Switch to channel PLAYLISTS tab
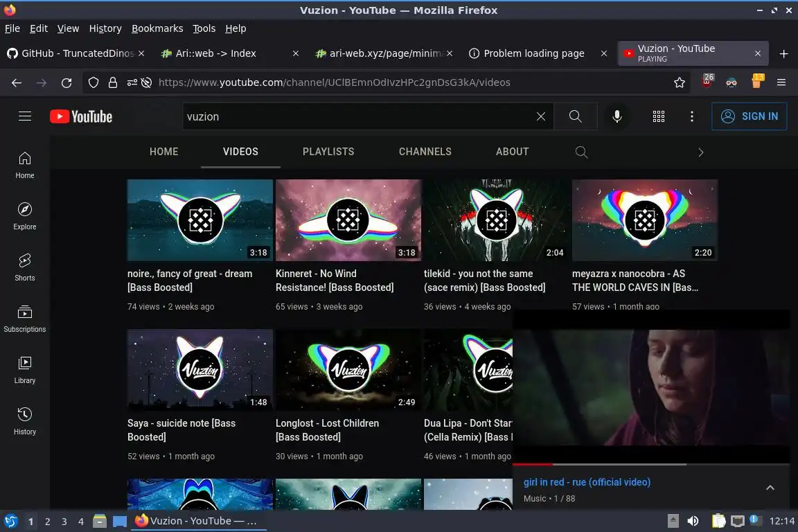 pos(328,152)
